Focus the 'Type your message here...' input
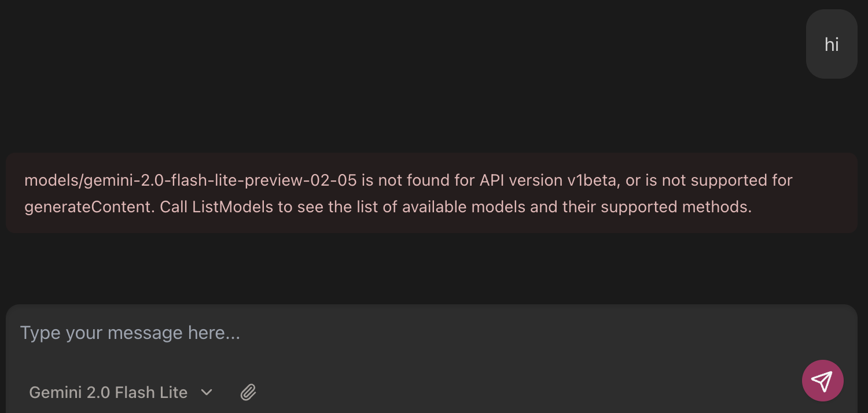 [x=347, y=333]
